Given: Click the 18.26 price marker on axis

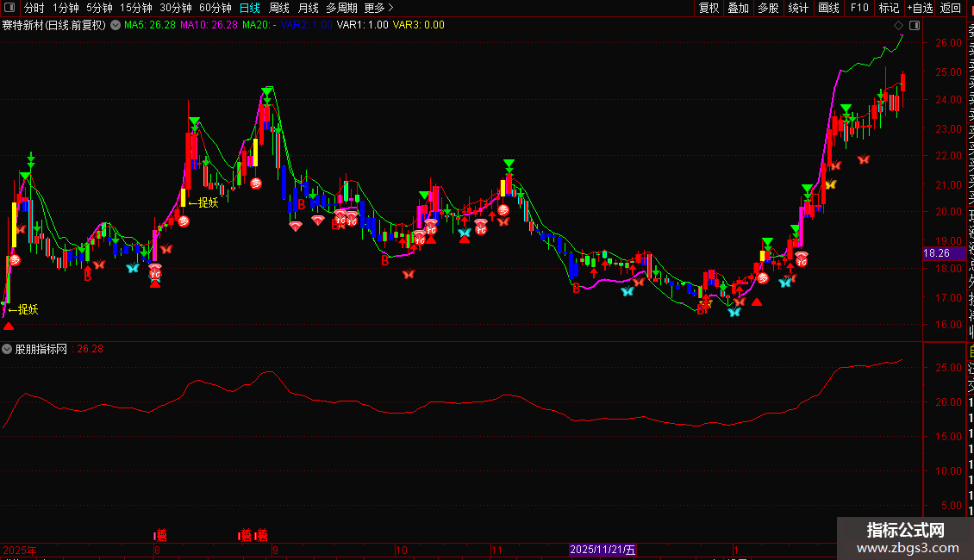Looking at the screenshot, I should coord(936,253).
